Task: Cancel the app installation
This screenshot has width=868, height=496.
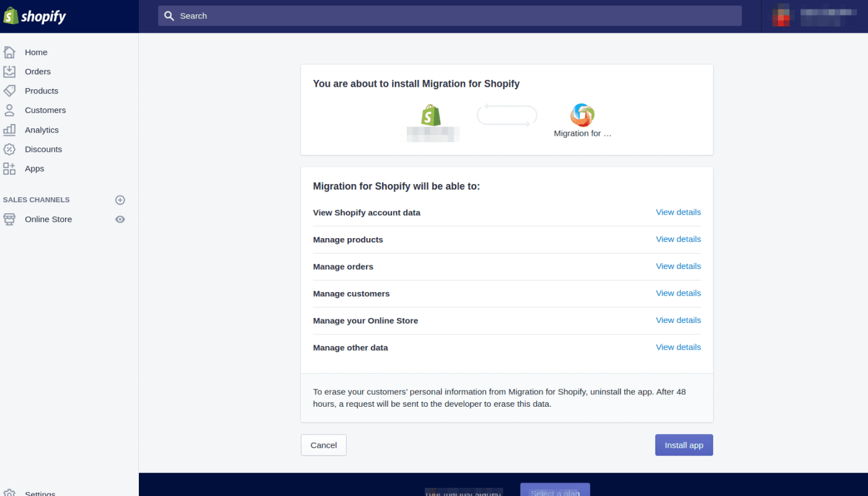Action: coord(324,445)
